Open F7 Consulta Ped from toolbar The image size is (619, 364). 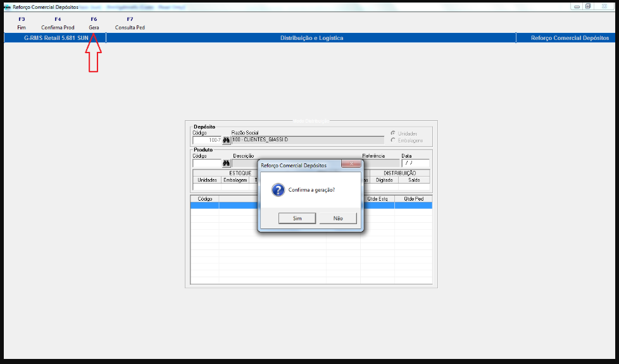(x=130, y=23)
